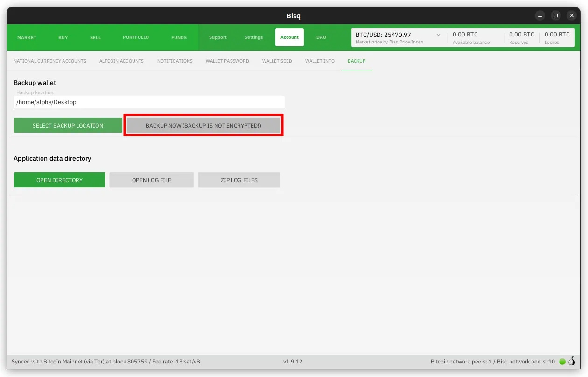Click the network peers count text
This screenshot has height=377, width=588.
coord(493,362)
